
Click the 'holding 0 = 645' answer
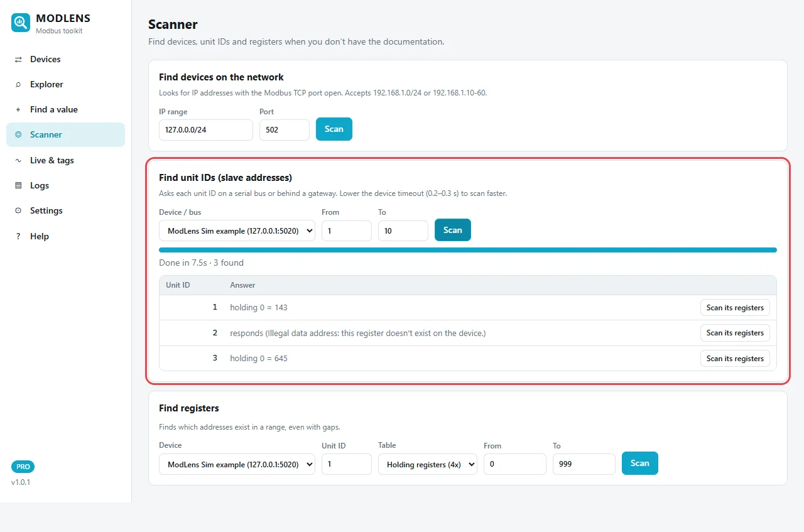point(259,358)
